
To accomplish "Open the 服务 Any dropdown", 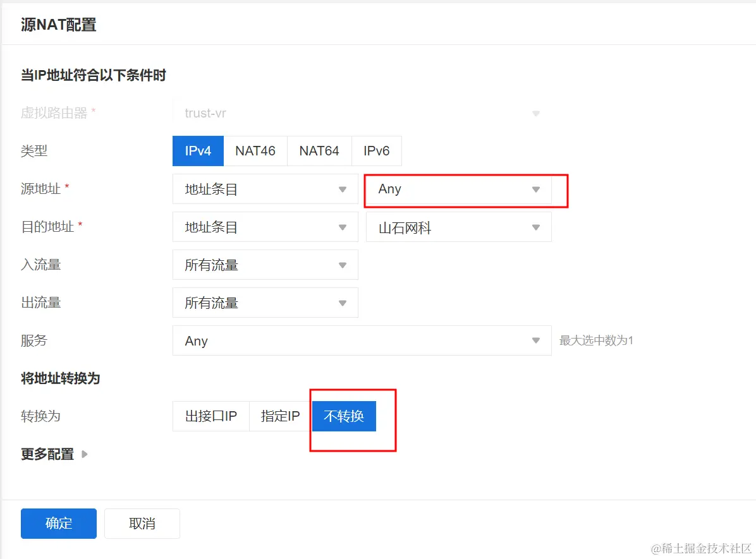I will point(362,340).
